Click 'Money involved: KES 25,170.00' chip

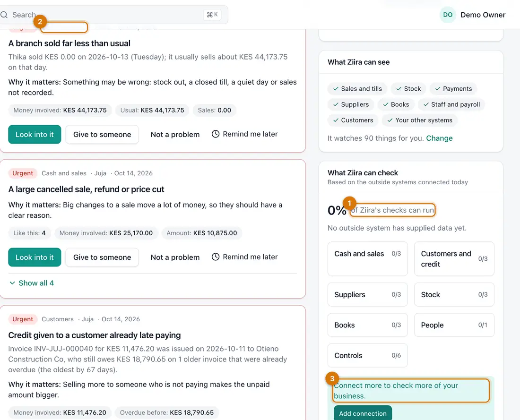(x=106, y=233)
